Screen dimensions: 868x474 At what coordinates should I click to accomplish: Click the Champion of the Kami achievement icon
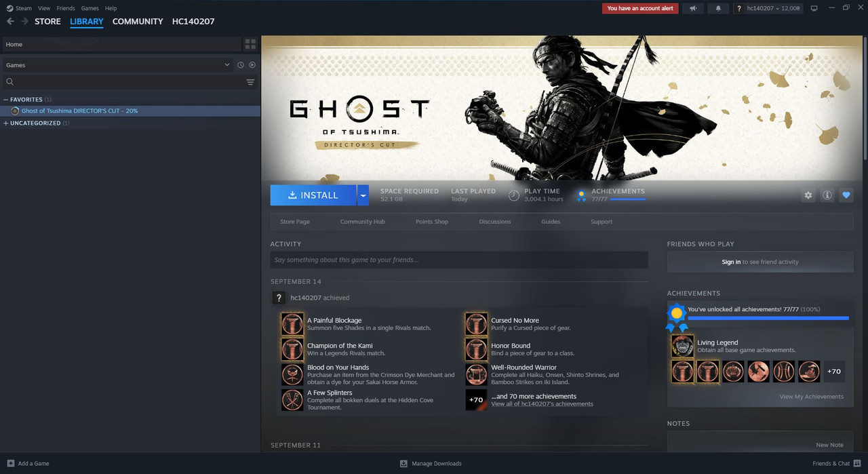[x=292, y=349]
